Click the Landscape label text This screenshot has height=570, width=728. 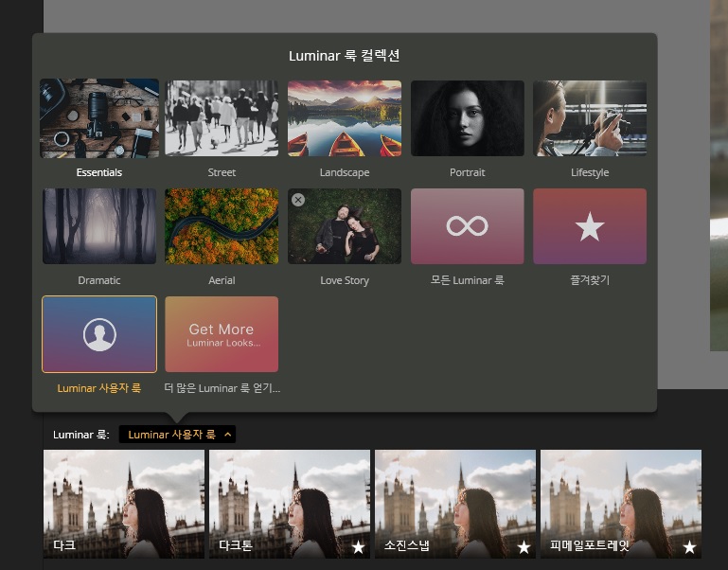pos(345,172)
